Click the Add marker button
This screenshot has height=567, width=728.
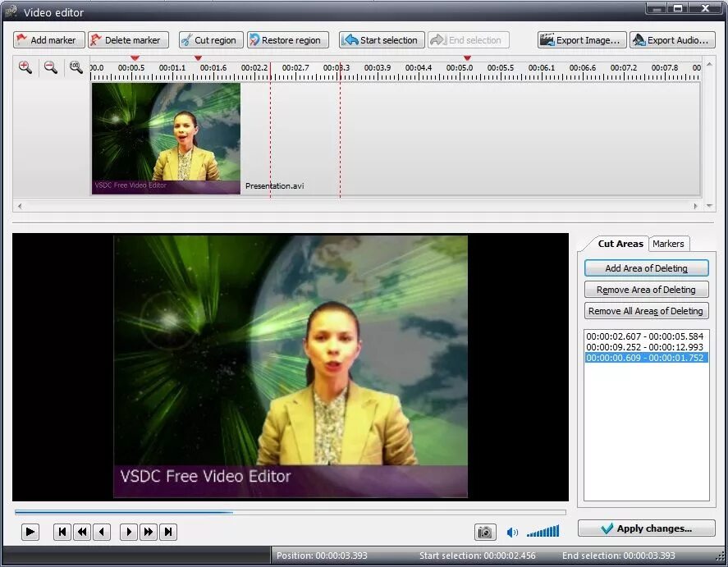[49, 40]
